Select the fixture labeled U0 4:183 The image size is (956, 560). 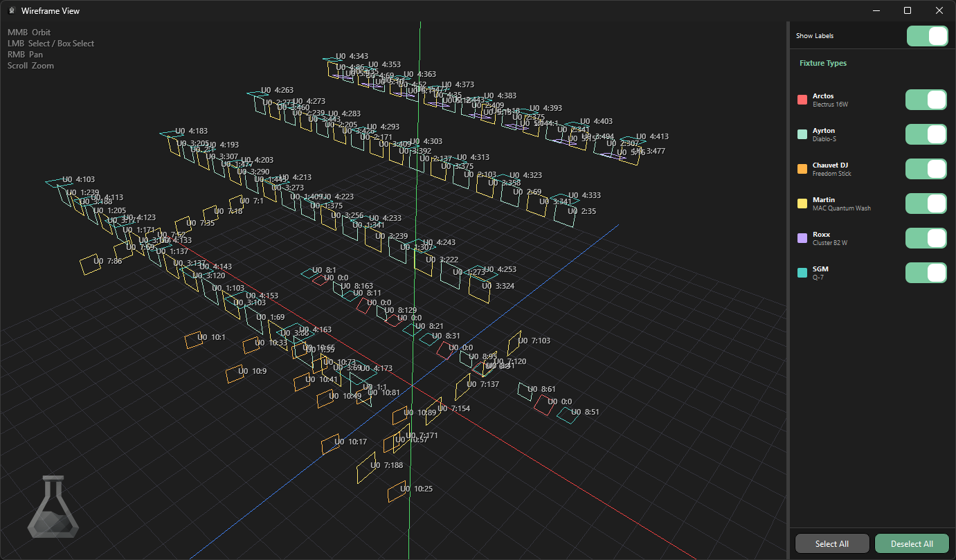(172, 133)
